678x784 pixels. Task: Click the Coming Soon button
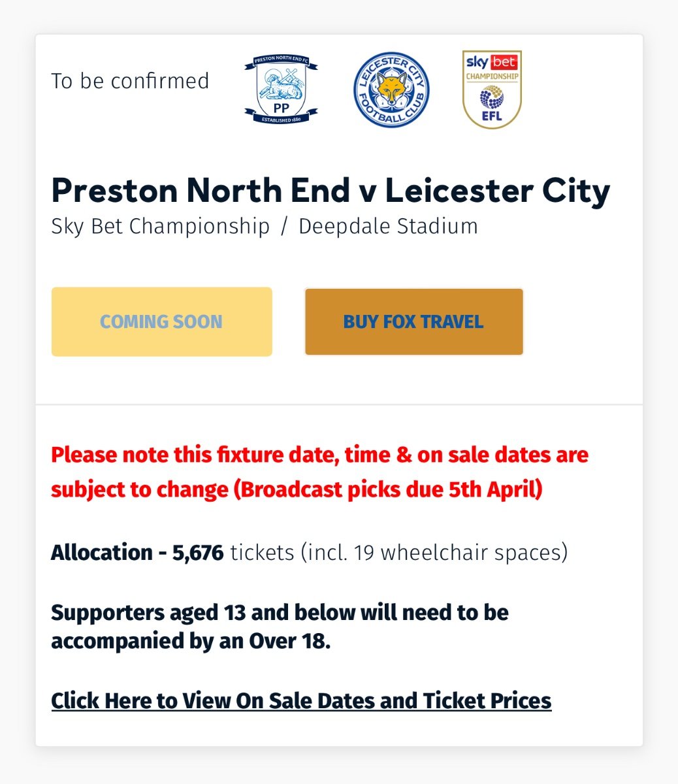click(x=161, y=321)
